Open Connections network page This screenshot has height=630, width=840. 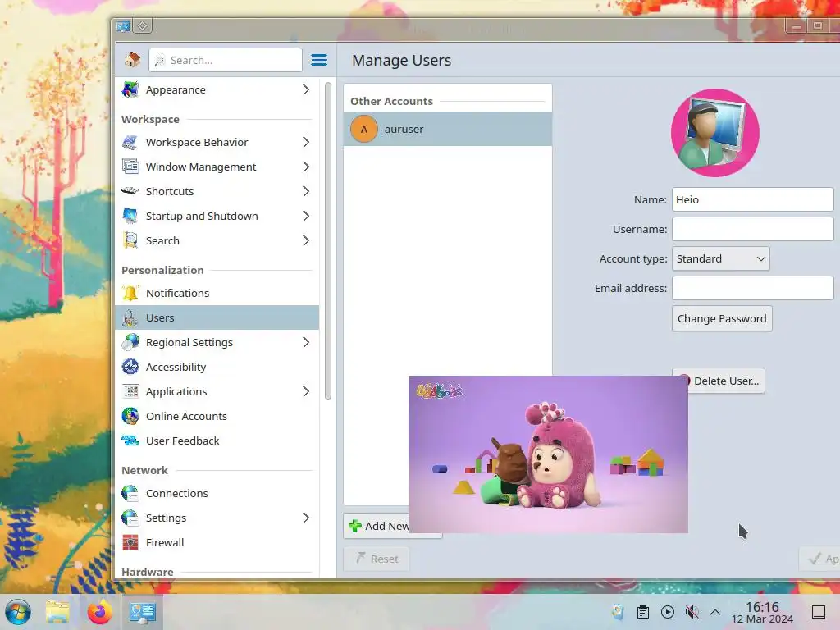[x=217, y=493]
